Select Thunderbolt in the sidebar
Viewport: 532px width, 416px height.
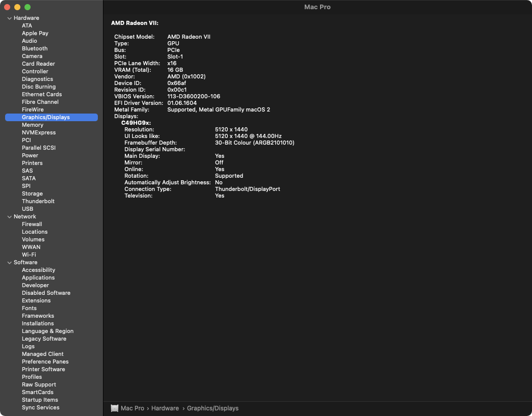(38, 201)
